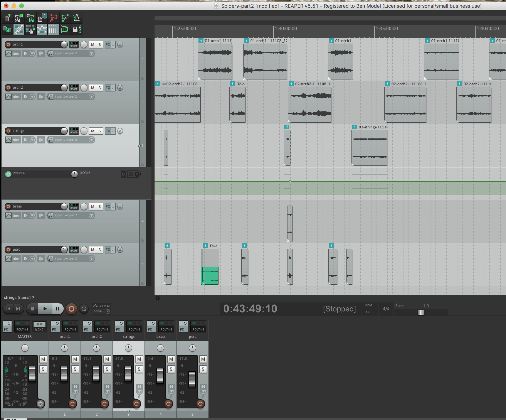Viewport: 506px width, 420px height.
Task: Solo the brass track in the track panel
Action: point(99,207)
